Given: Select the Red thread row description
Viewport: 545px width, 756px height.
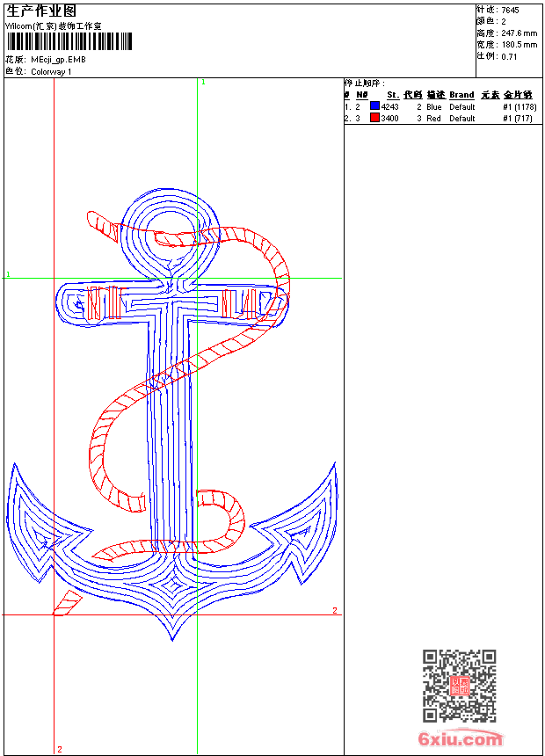Looking at the screenshot, I should tap(433, 118).
